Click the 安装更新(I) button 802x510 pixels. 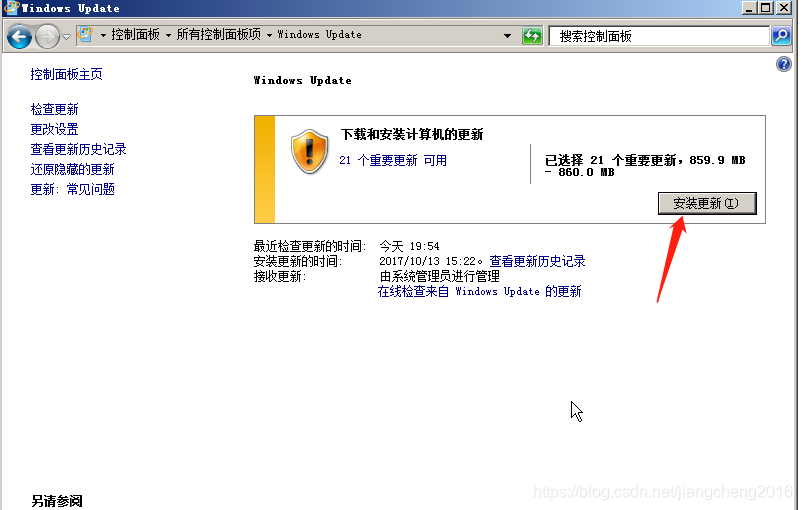pyautogui.click(x=707, y=203)
